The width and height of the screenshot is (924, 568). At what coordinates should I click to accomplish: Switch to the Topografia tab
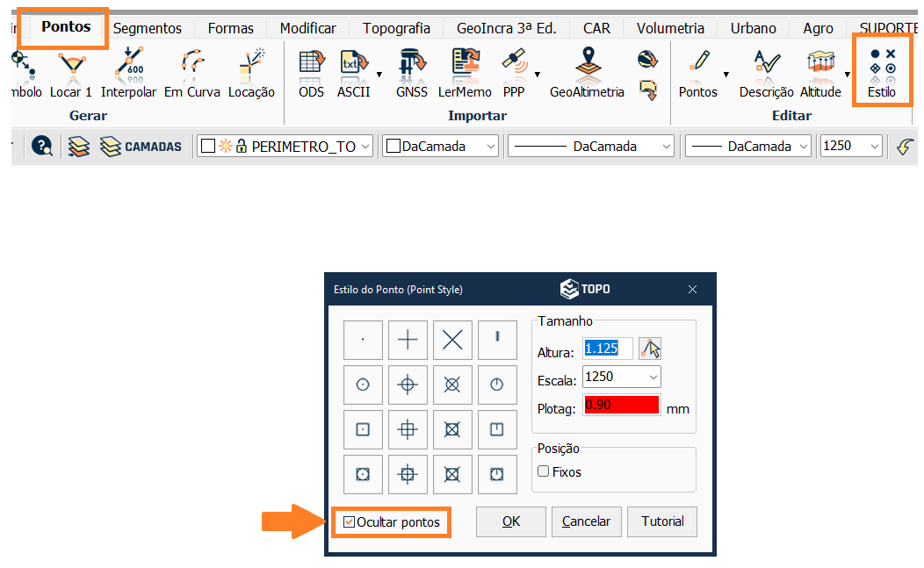pos(396,28)
